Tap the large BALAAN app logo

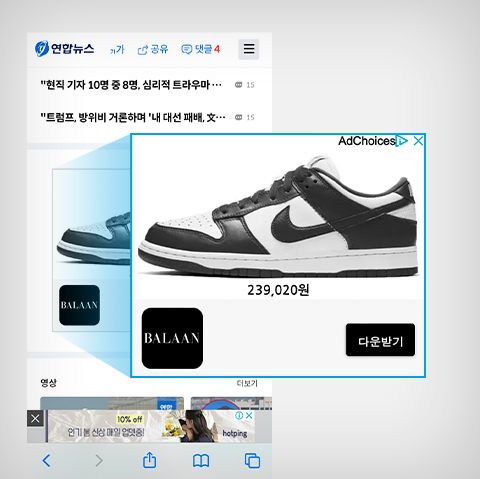(x=172, y=338)
